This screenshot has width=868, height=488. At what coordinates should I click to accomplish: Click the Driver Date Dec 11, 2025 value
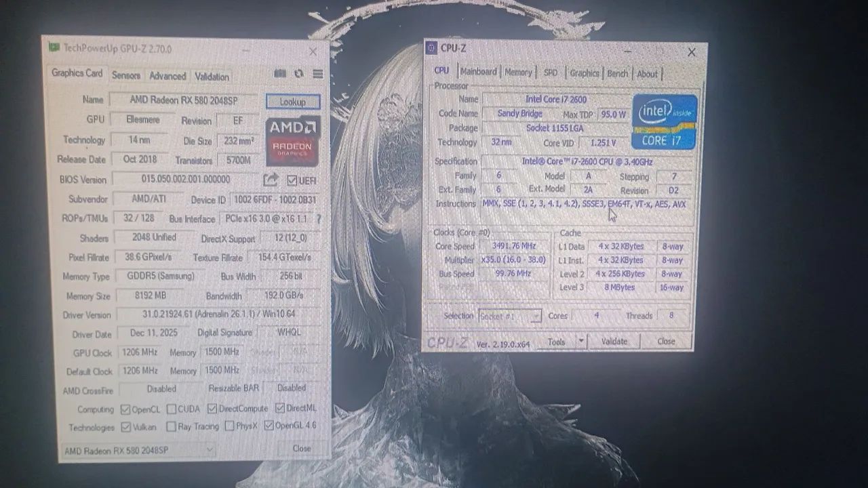click(x=154, y=333)
